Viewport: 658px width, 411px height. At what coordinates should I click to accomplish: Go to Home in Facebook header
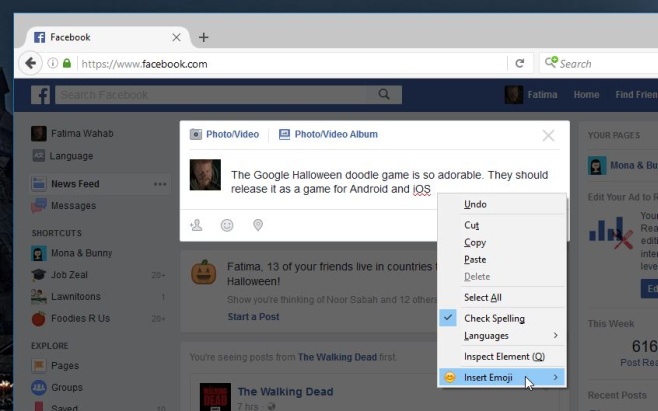[586, 95]
